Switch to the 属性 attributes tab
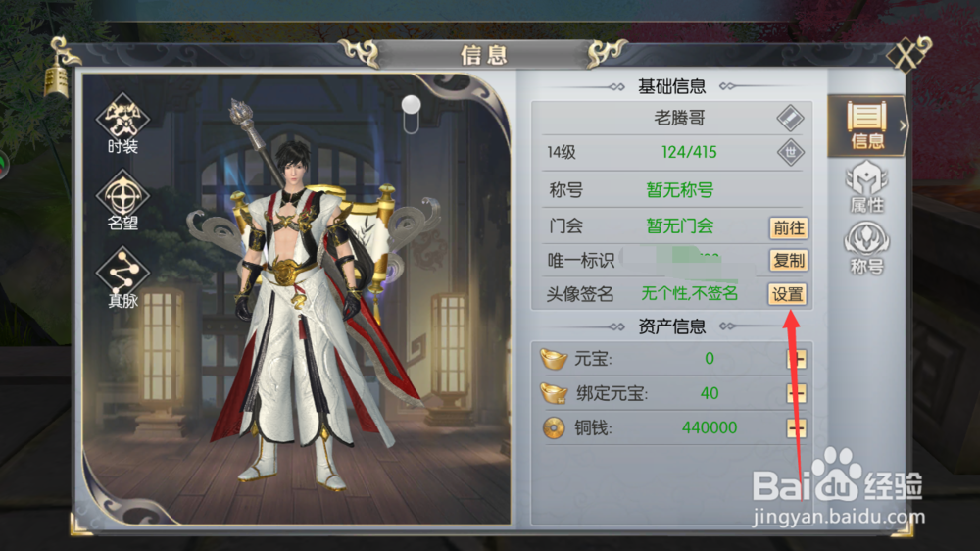 click(867, 187)
